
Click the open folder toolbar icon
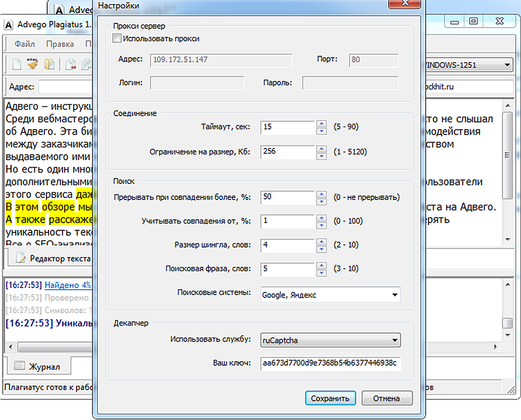(49, 65)
